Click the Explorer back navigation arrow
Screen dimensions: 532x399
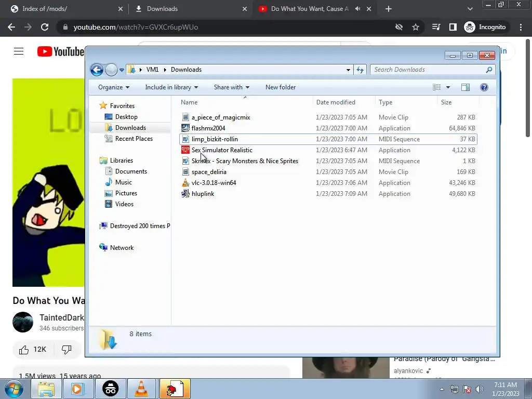pos(97,70)
